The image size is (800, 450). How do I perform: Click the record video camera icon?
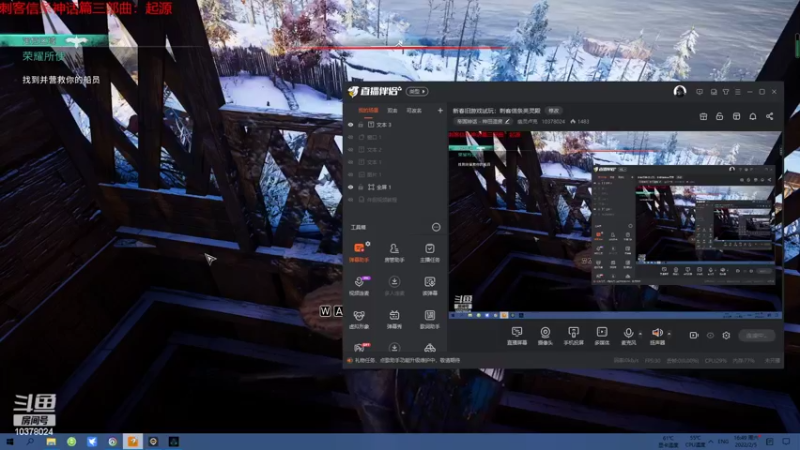click(x=694, y=335)
